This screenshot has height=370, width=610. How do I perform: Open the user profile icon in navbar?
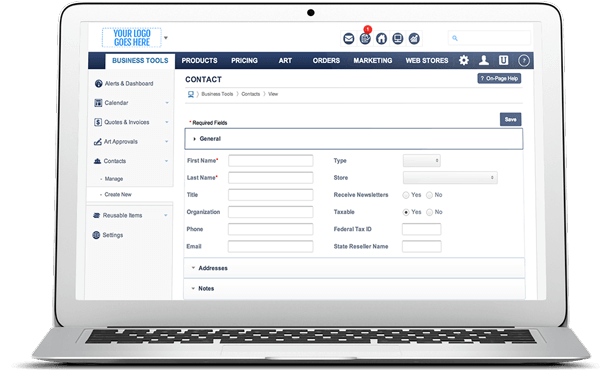coord(484,60)
